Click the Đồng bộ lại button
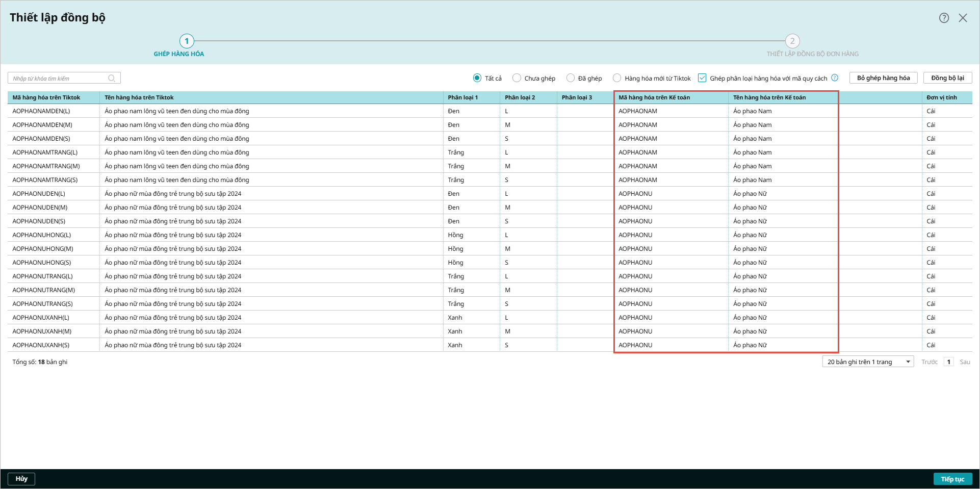This screenshot has width=980, height=489. [947, 78]
